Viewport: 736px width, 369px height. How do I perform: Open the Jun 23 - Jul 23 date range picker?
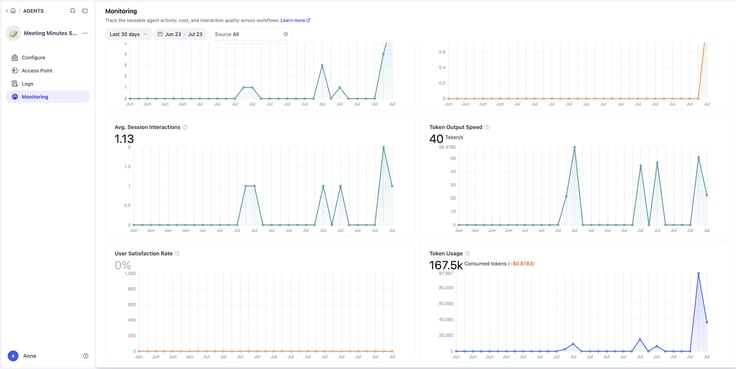pos(180,34)
